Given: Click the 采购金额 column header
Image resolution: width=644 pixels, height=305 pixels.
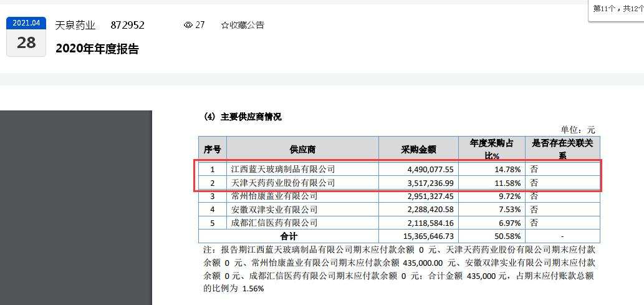Looking at the screenshot, I should tap(418, 149).
